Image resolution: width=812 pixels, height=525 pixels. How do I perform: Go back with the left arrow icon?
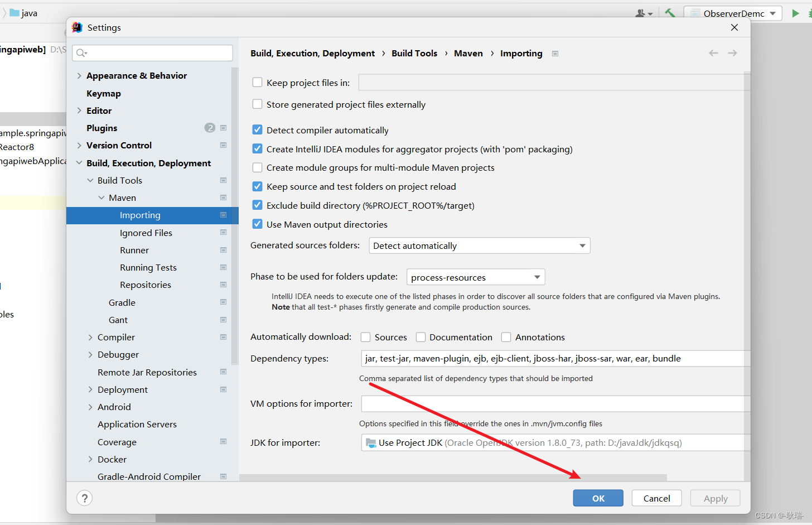(713, 53)
